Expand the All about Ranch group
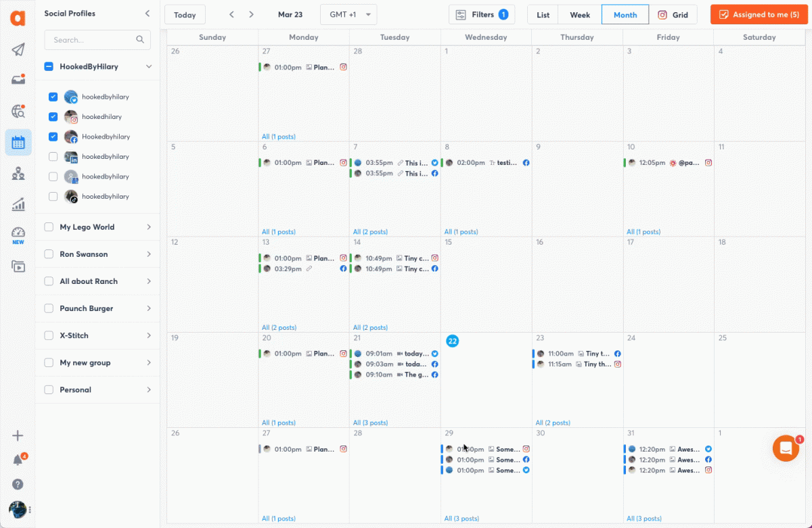 click(x=149, y=281)
